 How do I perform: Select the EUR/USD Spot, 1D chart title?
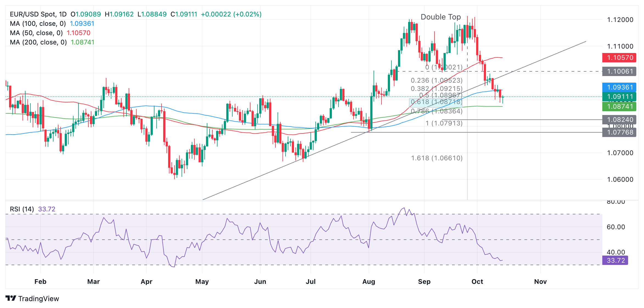click(38, 14)
